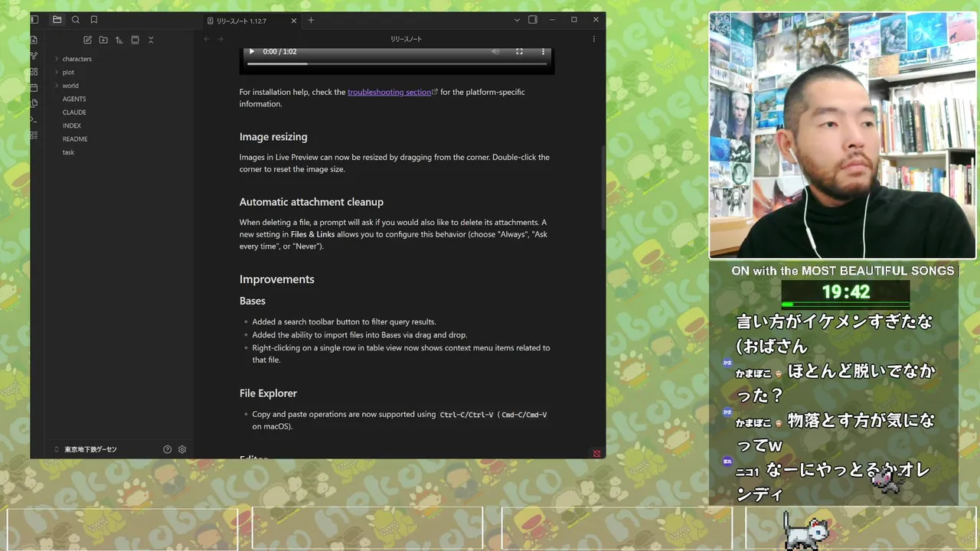Change the file sort order
980x551 pixels.
(x=119, y=40)
